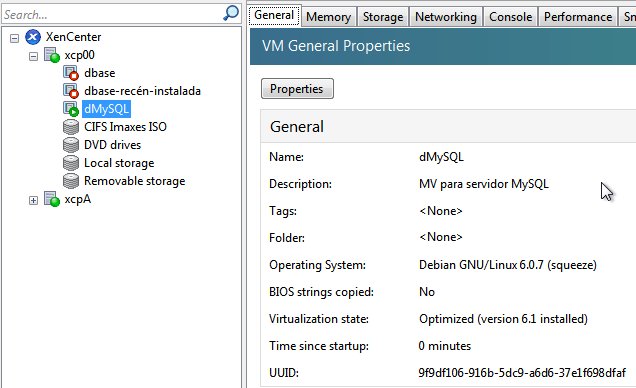The width and height of the screenshot is (636, 388).
Task: Click the Folder value <None>
Action: (x=440, y=237)
